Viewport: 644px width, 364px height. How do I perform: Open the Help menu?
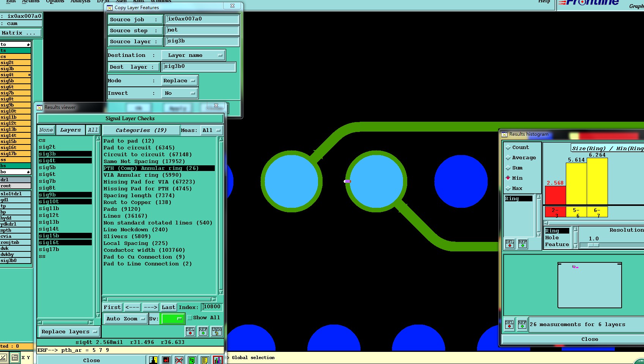pyautogui.click(x=544, y=2)
